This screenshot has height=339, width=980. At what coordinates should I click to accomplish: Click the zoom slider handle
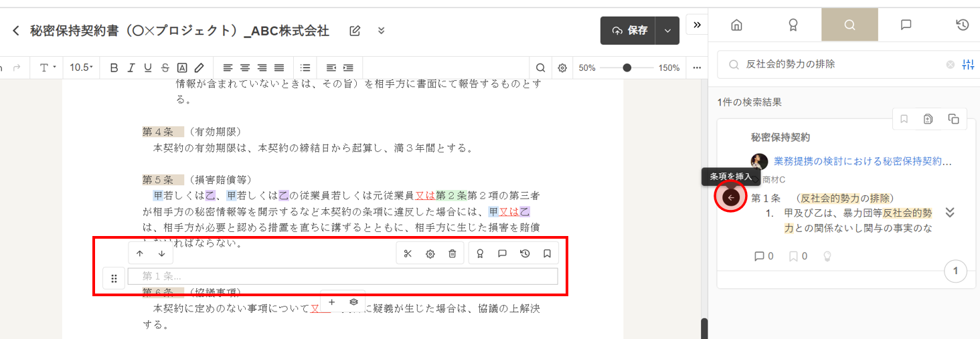click(x=627, y=68)
